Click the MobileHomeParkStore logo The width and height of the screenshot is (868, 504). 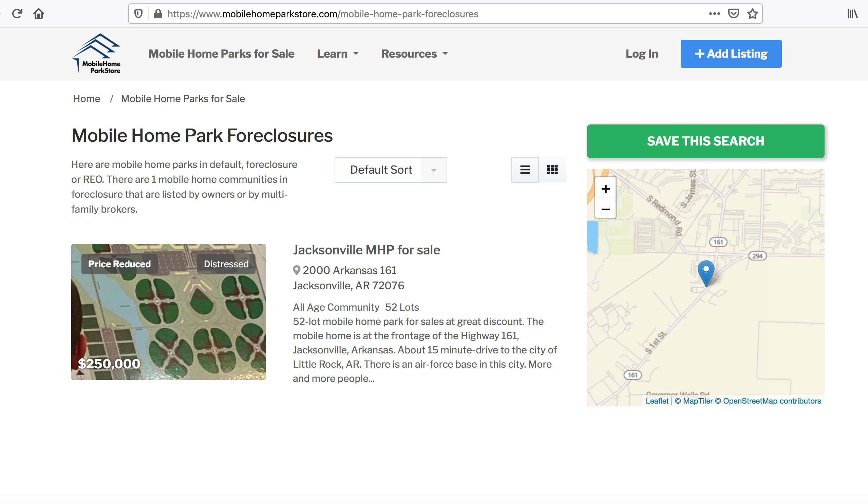[97, 54]
